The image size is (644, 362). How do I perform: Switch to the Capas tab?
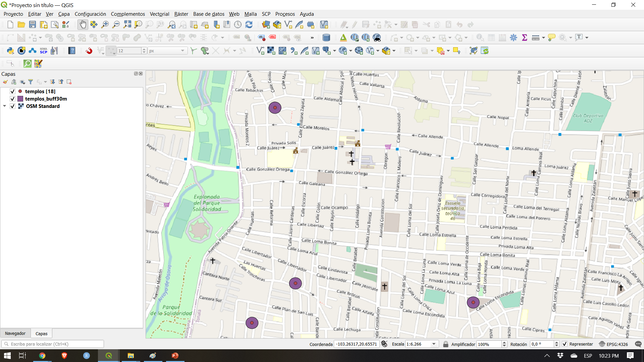click(x=41, y=334)
